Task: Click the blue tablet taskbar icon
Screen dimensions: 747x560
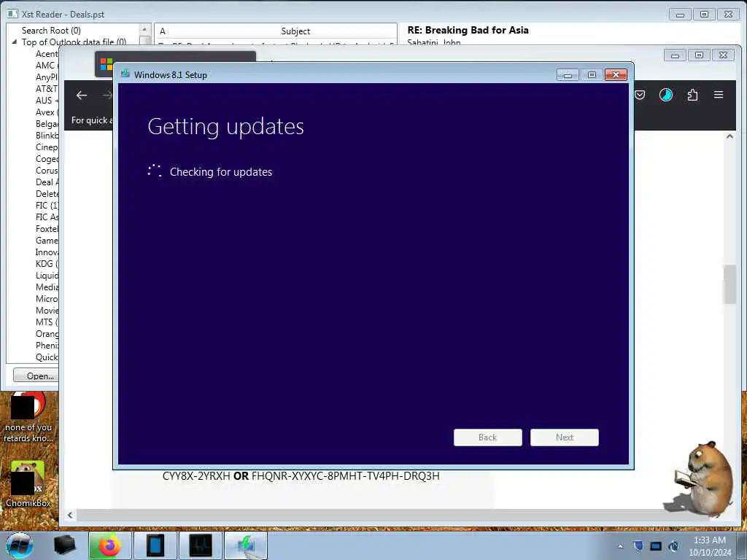Action: click(155, 545)
